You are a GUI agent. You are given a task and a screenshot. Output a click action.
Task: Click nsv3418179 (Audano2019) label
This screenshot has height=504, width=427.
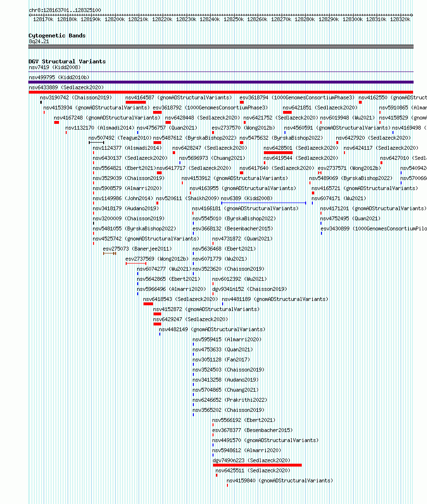tap(126, 208)
